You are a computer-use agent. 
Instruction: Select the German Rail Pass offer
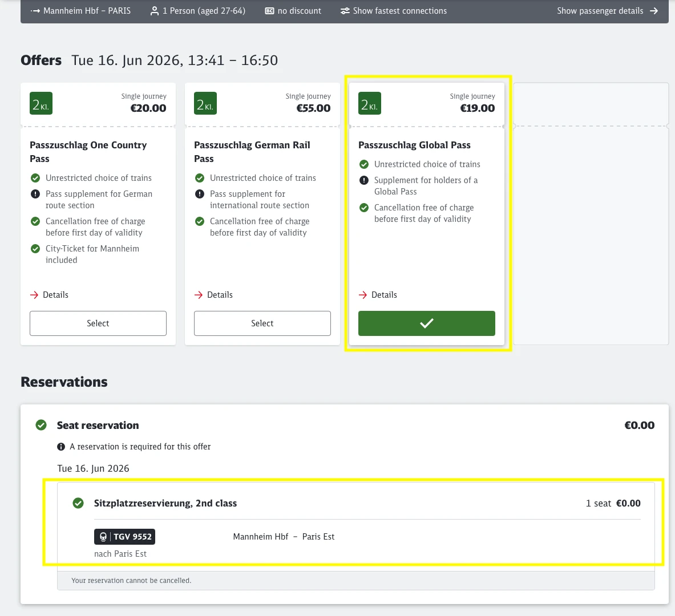pyautogui.click(x=262, y=323)
